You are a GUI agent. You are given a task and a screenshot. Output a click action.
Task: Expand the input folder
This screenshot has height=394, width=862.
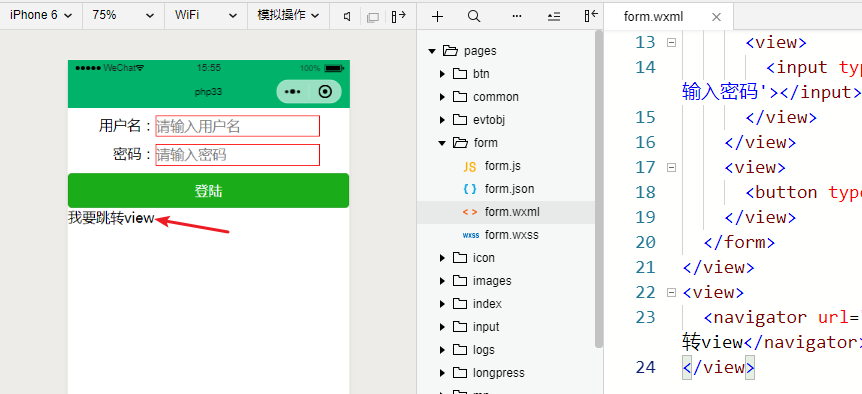click(x=443, y=327)
